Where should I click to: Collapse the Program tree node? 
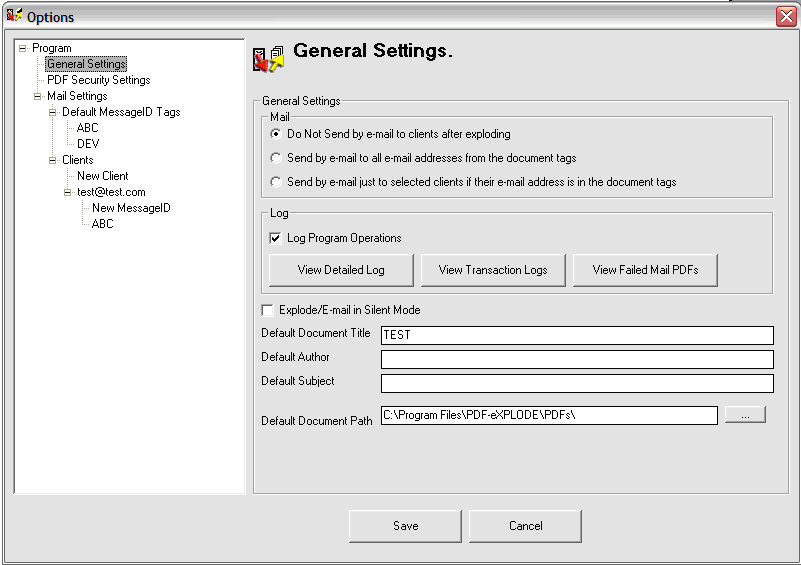click(22, 48)
